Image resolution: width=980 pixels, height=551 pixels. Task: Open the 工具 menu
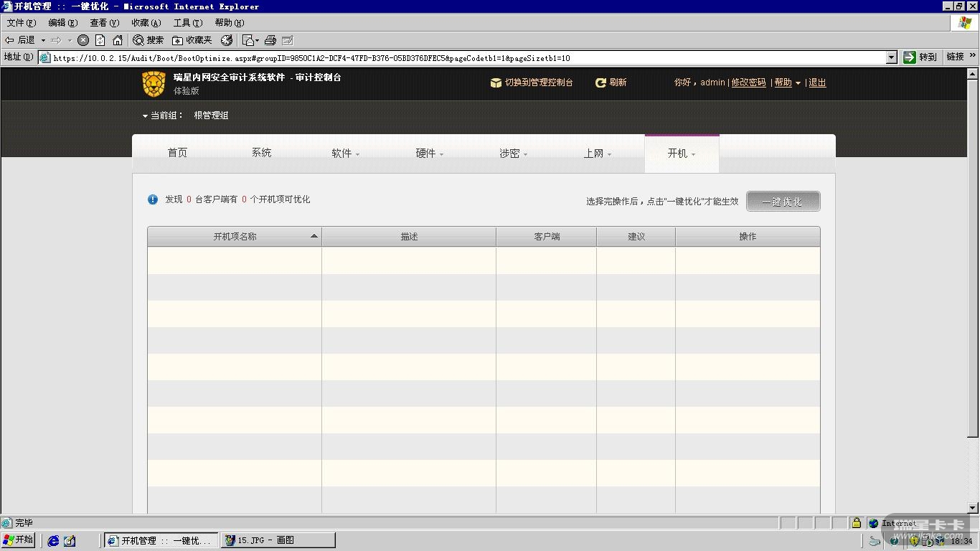188,23
